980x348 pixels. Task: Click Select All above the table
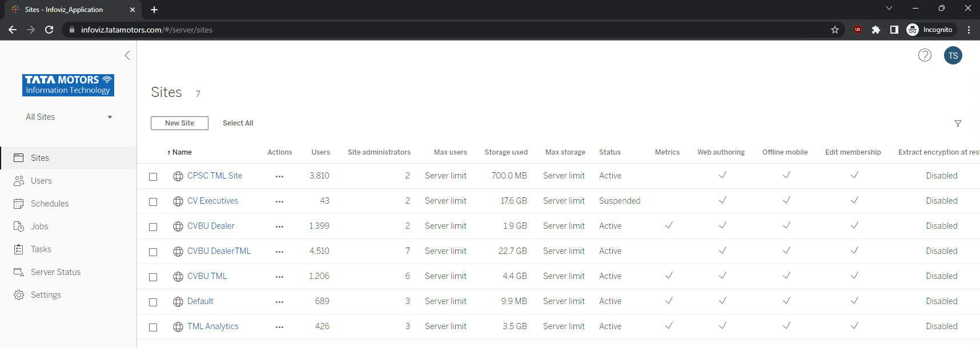pyautogui.click(x=238, y=123)
